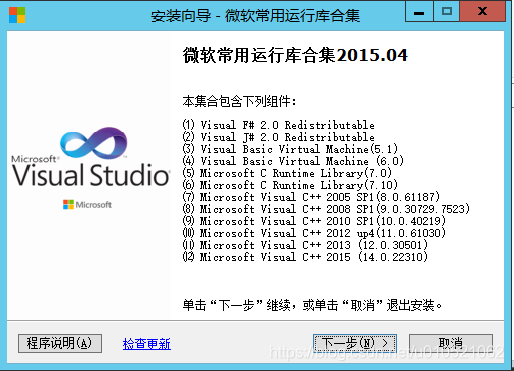
Task: Click the Windows logo icon in title bar
Action: click(x=17, y=15)
